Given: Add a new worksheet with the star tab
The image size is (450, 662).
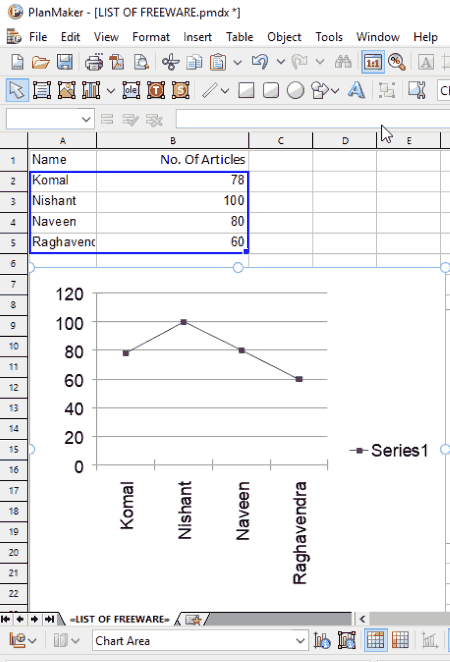Looking at the screenshot, I should coord(194,619).
